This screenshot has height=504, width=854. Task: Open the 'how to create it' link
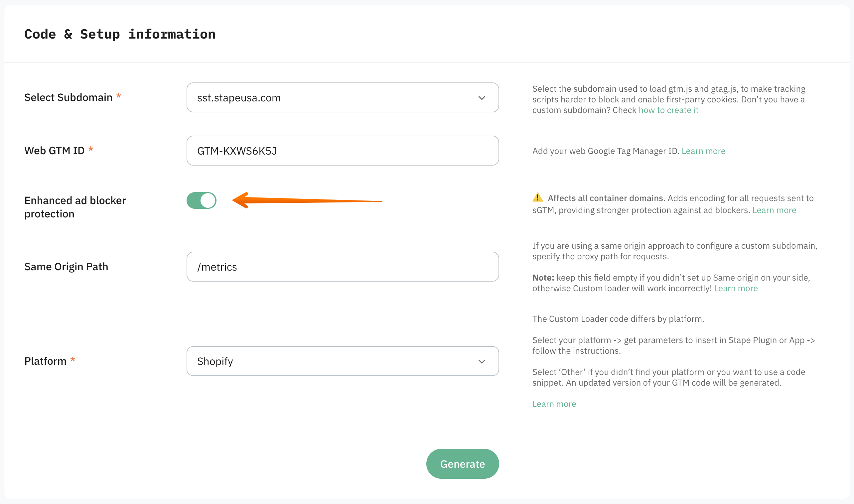[668, 110]
